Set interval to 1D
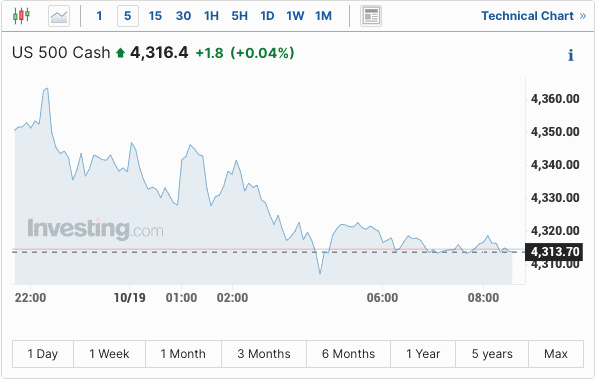 click(x=267, y=16)
